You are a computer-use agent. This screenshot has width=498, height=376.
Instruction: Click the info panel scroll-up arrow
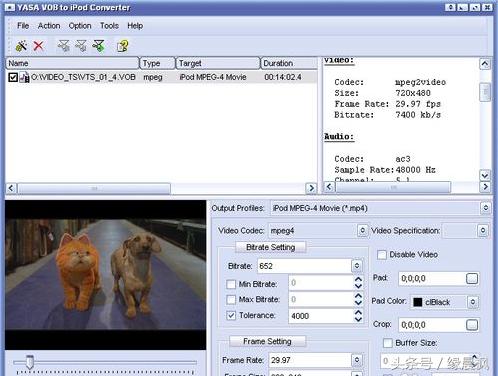[x=485, y=63]
